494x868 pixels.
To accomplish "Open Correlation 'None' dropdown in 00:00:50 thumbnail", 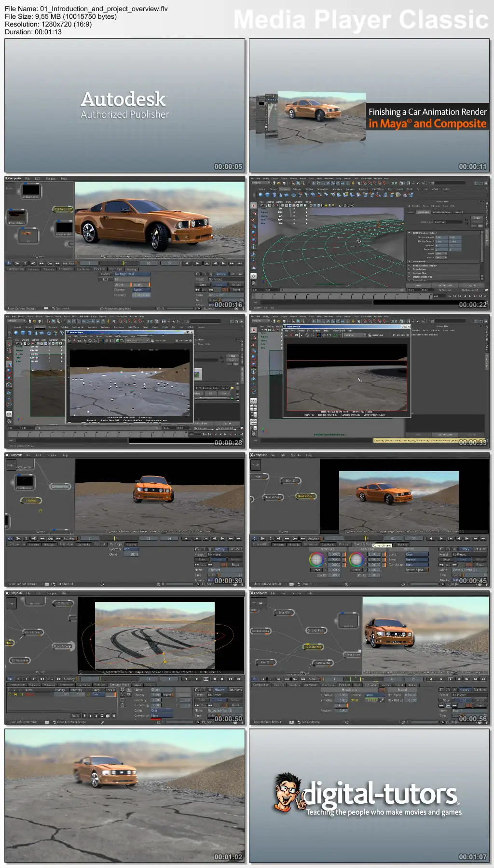I will point(161,715).
